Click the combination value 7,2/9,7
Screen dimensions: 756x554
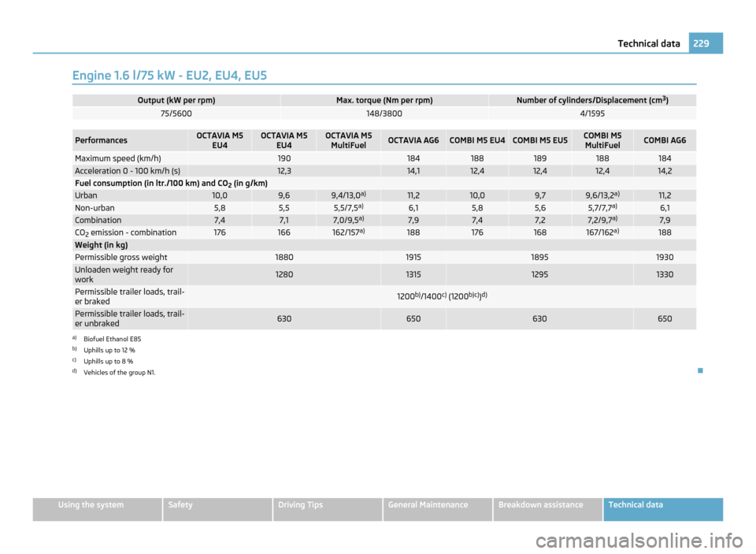tap(602, 220)
